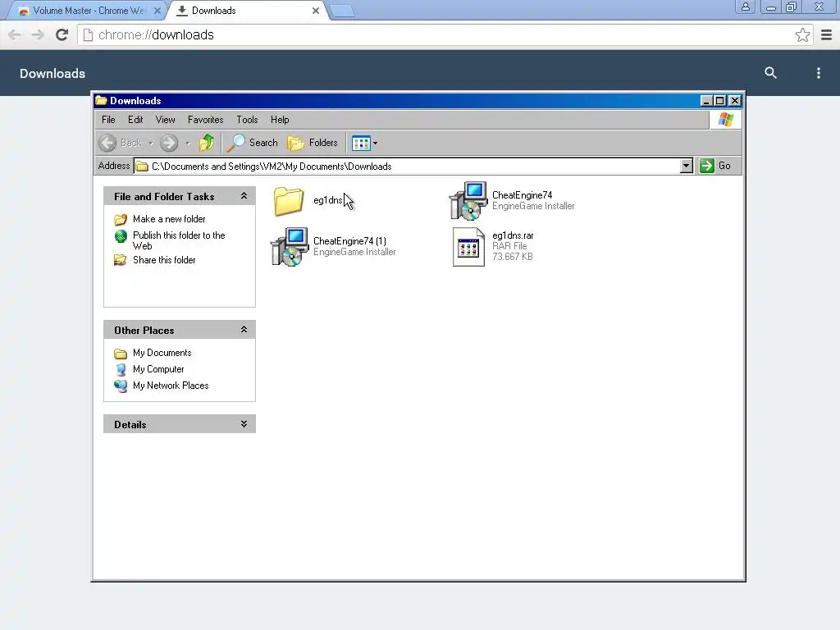
Task: Click Chrome's forward arrow
Action: coord(38,34)
